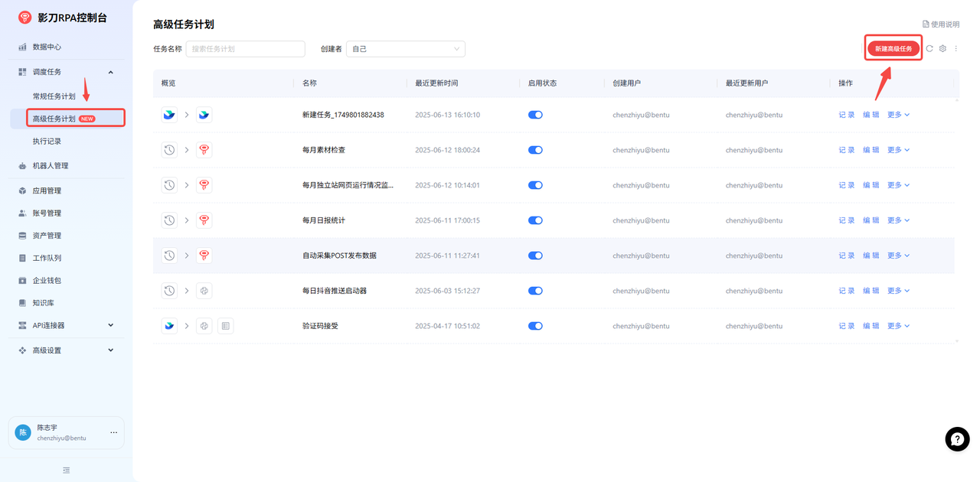Image resolution: width=980 pixels, height=482 pixels.
Task: Open the 创建者 dropdown showing 自己
Action: click(405, 49)
